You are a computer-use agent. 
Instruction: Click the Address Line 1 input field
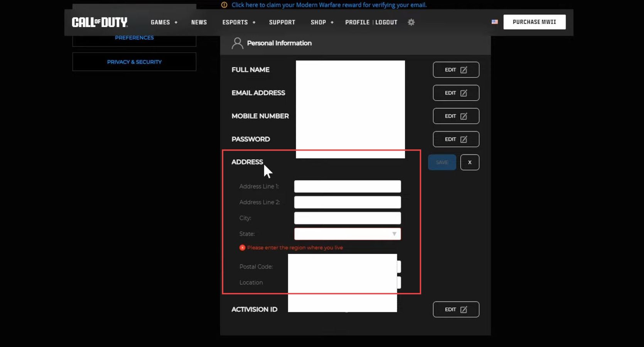pos(347,186)
